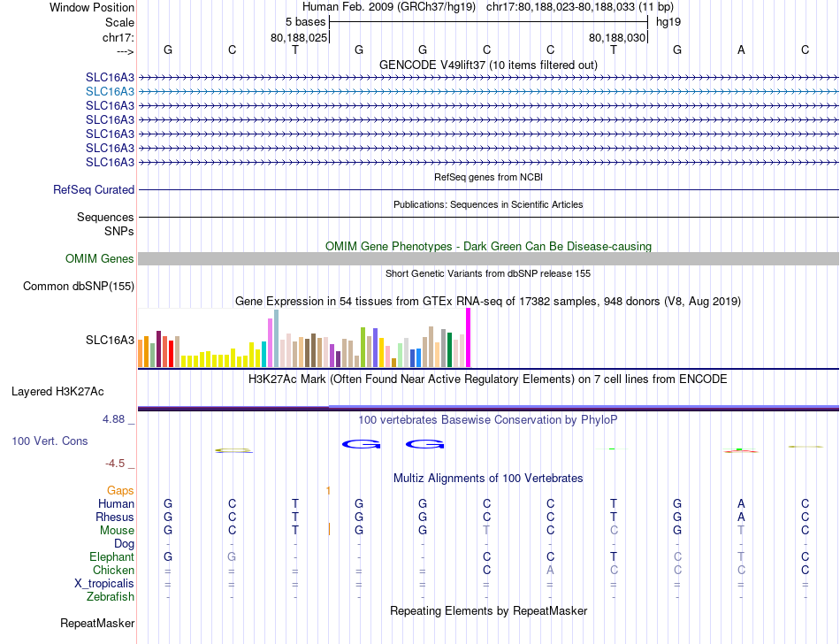The width and height of the screenshot is (840, 644).
Task: Click the 100 Vert. Cons track label
Action: (50, 441)
